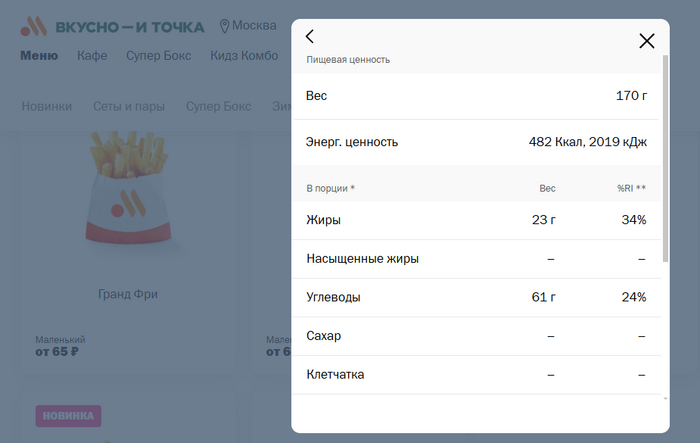700x443 pixels.
Task: Close the nutrition info popup
Action: [646, 41]
